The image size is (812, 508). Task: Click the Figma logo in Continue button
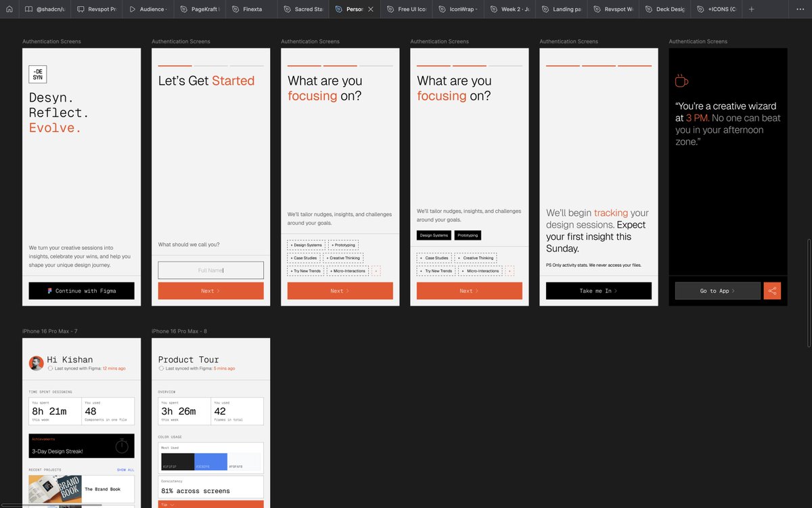tap(50, 291)
